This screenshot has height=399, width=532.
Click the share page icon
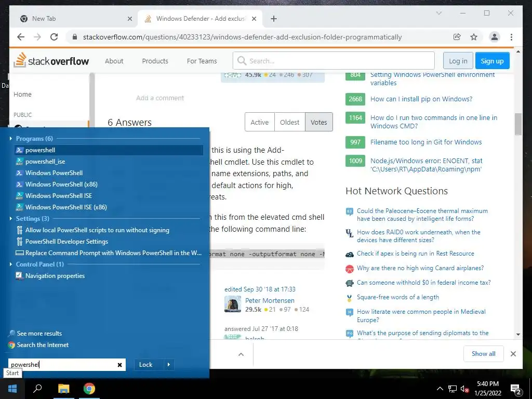point(457,37)
